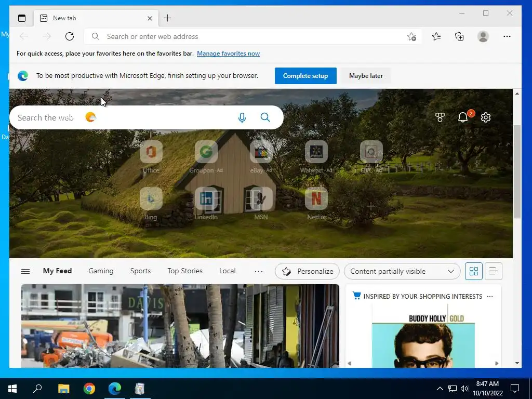
Task: Open Microsoft Rewards trophy icon
Action: pyautogui.click(x=440, y=117)
